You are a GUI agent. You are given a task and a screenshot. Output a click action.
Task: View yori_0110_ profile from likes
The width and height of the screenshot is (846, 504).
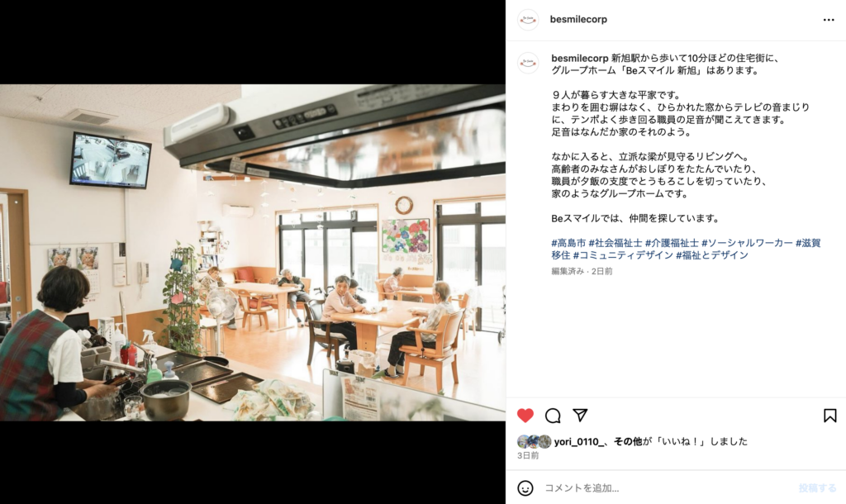click(577, 441)
